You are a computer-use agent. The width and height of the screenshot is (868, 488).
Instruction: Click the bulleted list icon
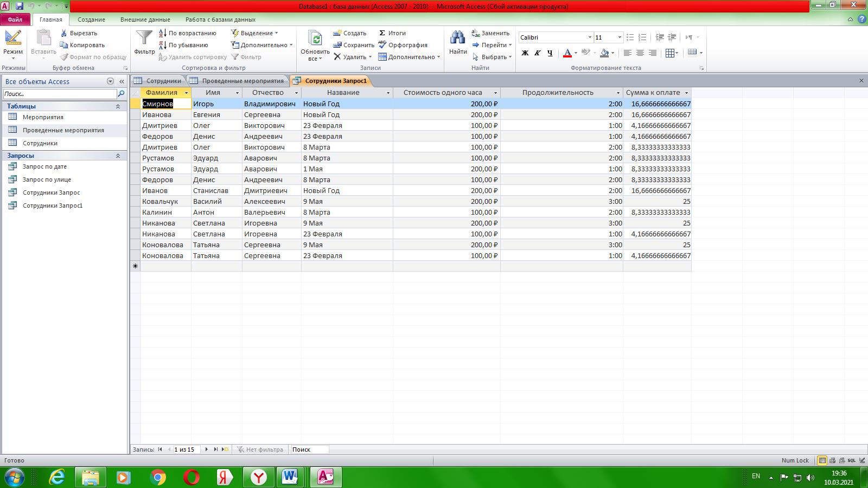click(x=630, y=37)
